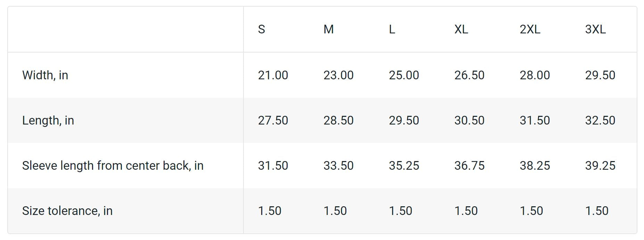The width and height of the screenshot is (644, 240).
Task: Select the 28.50 length value for M
Action: click(338, 120)
